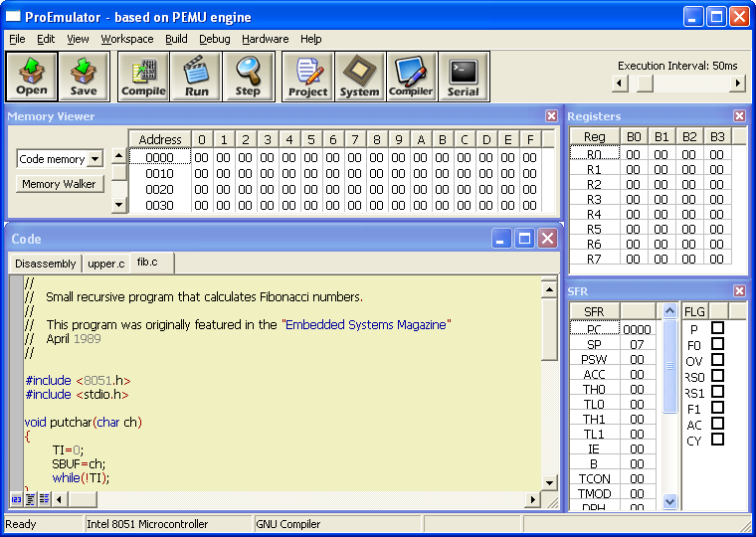Minimize the Code window
Image resolution: width=756 pixels, height=537 pixels.
click(x=501, y=238)
